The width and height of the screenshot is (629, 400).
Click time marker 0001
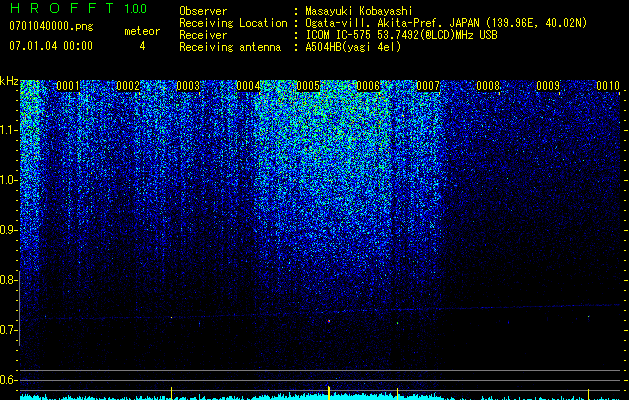click(x=68, y=86)
